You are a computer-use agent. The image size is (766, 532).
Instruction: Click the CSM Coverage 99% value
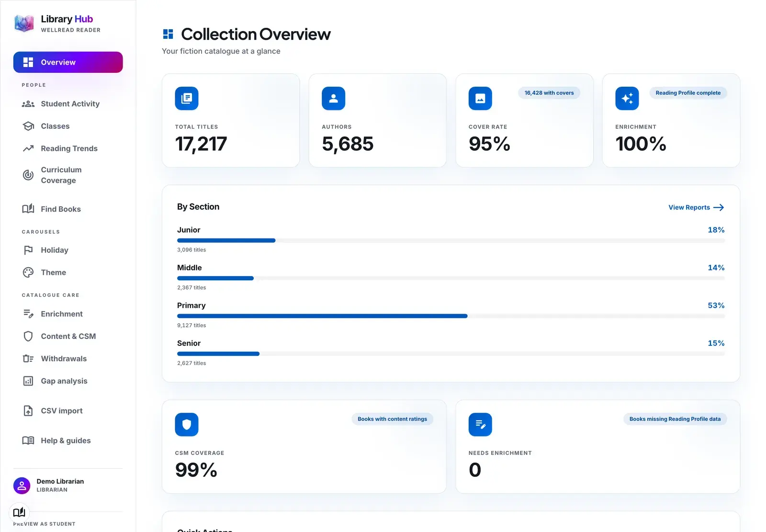click(196, 470)
